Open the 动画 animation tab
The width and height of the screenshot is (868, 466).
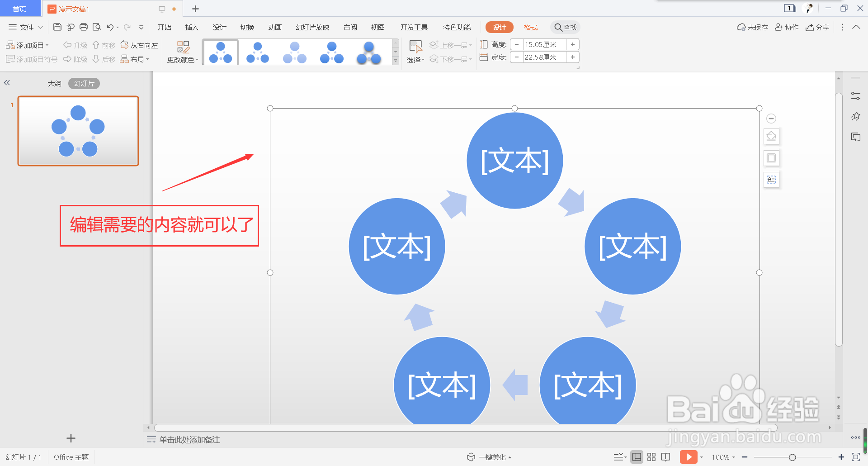tap(275, 27)
